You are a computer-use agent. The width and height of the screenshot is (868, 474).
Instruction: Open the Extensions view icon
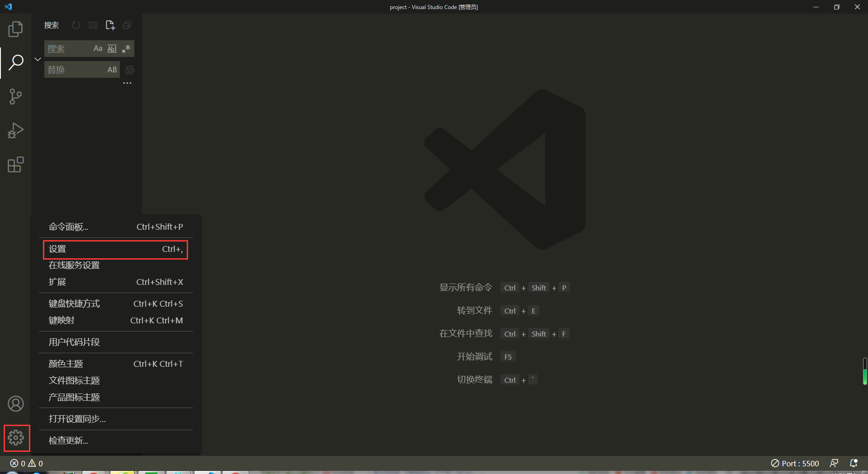[x=15, y=165]
